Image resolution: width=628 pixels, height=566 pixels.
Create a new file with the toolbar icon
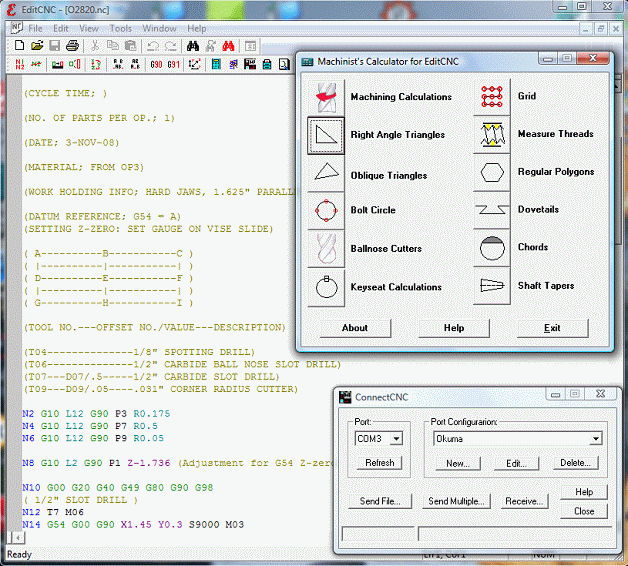[x=19, y=46]
